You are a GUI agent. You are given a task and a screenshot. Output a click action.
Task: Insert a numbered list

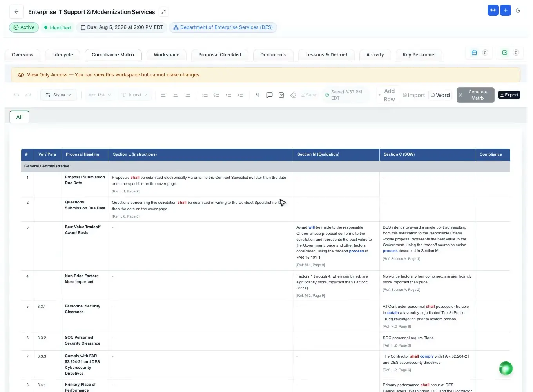click(x=217, y=95)
